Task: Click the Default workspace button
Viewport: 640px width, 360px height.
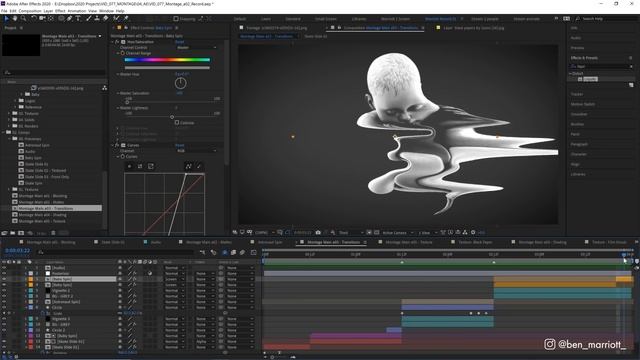Action: [240, 19]
